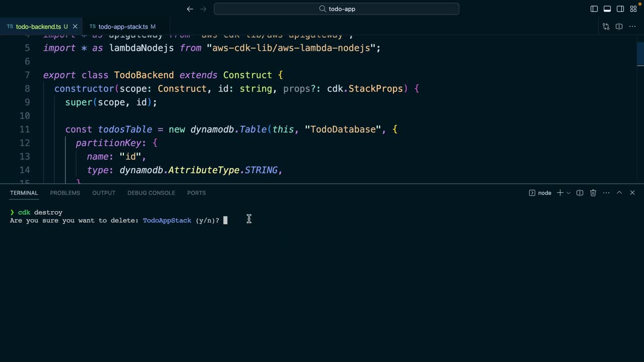Go back using the left arrow
Image resolution: width=644 pixels, height=362 pixels.
click(x=190, y=9)
